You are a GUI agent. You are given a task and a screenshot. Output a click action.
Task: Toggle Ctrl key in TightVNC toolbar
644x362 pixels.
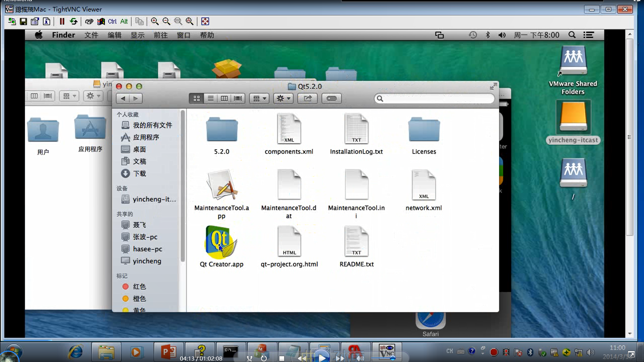112,21
